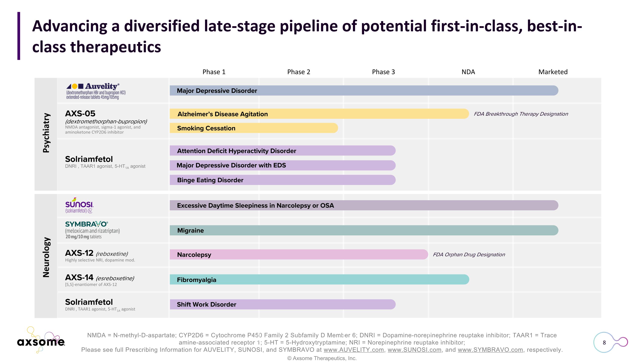Click the Psychiatry section label
The width and height of the screenshot is (644, 362).
point(46,133)
